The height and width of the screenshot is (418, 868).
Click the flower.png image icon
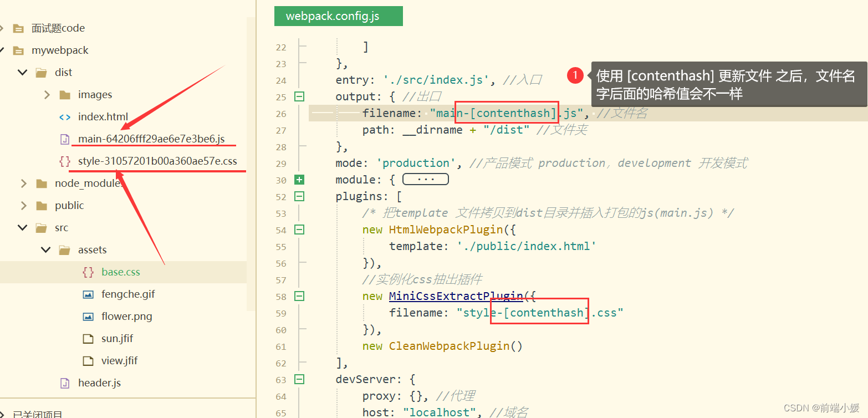(x=88, y=317)
